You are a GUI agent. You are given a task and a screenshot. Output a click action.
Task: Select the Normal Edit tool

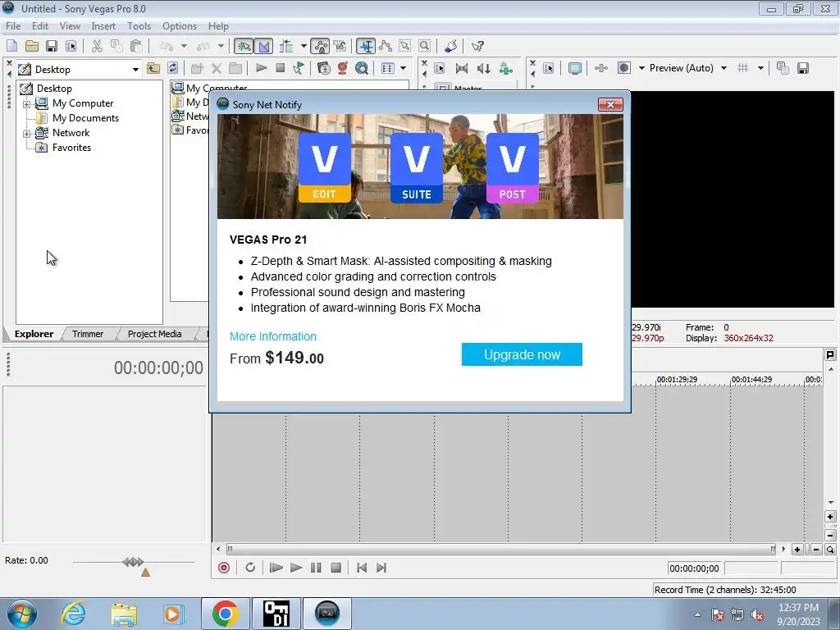tap(366, 46)
